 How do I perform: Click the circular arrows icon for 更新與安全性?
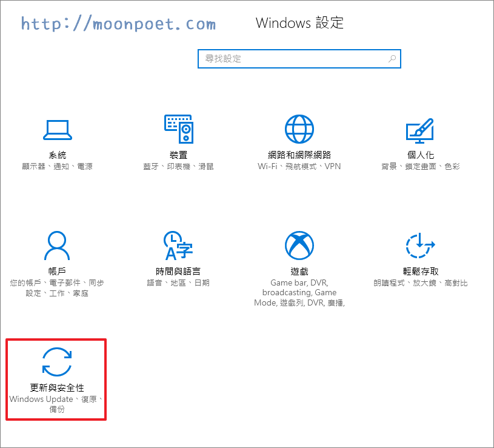(x=57, y=362)
